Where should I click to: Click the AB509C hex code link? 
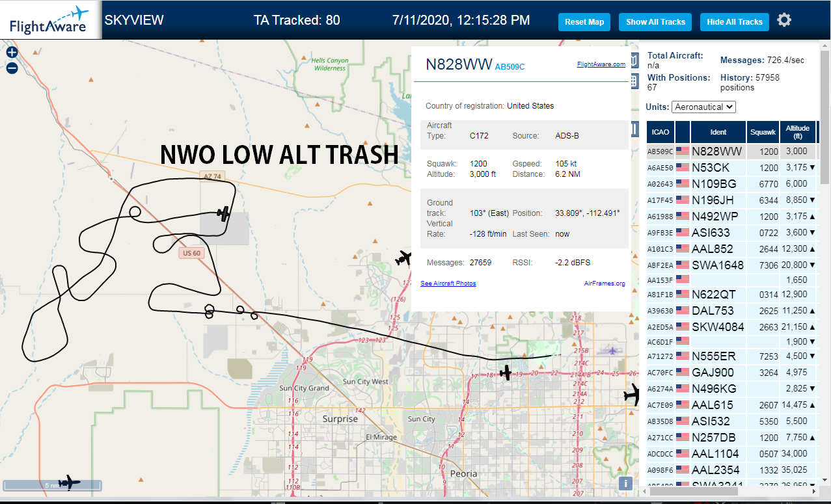(510, 66)
